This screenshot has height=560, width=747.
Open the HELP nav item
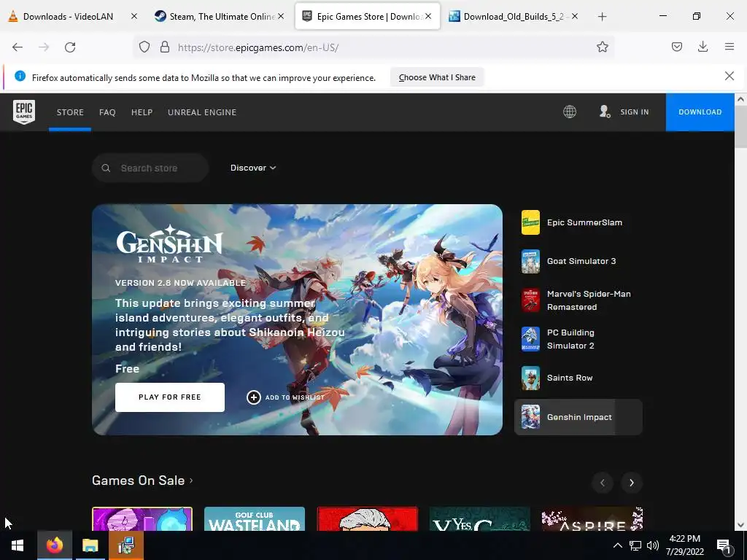point(142,112)
